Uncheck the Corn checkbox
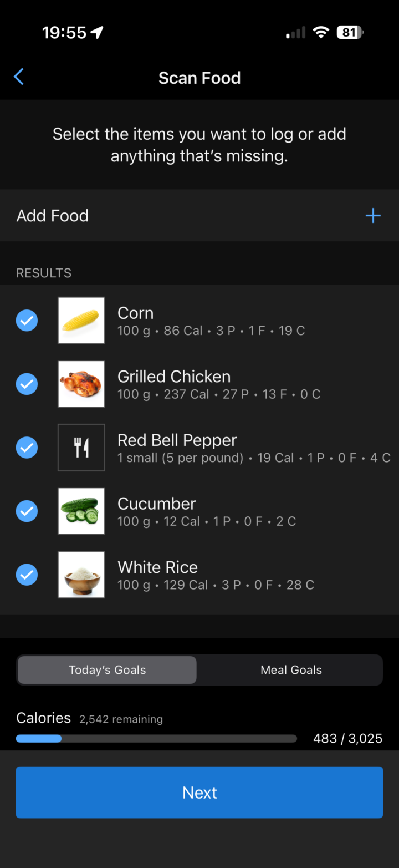 click(27, 321)
